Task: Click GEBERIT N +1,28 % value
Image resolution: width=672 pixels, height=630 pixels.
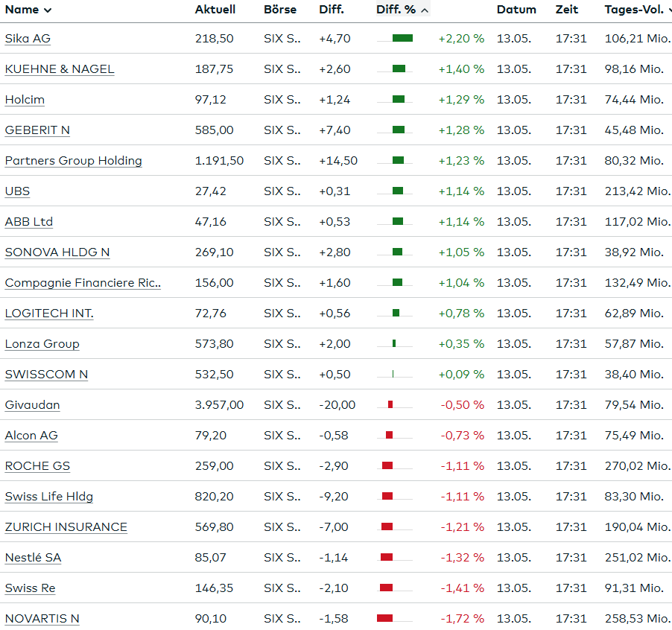Action: 461,130
